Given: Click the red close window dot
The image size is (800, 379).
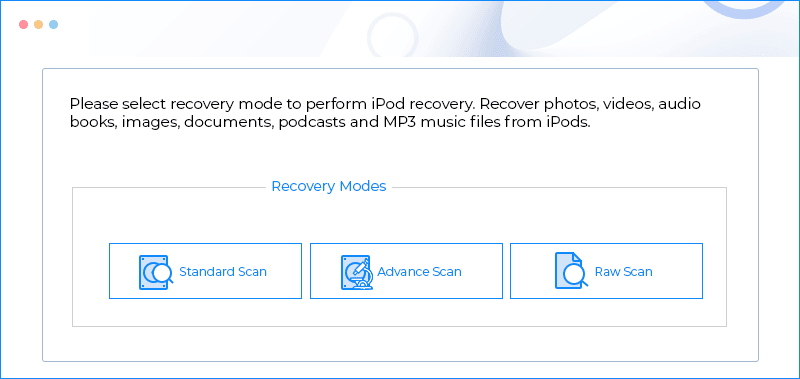Looking at the screenshot, I should 23,24.
